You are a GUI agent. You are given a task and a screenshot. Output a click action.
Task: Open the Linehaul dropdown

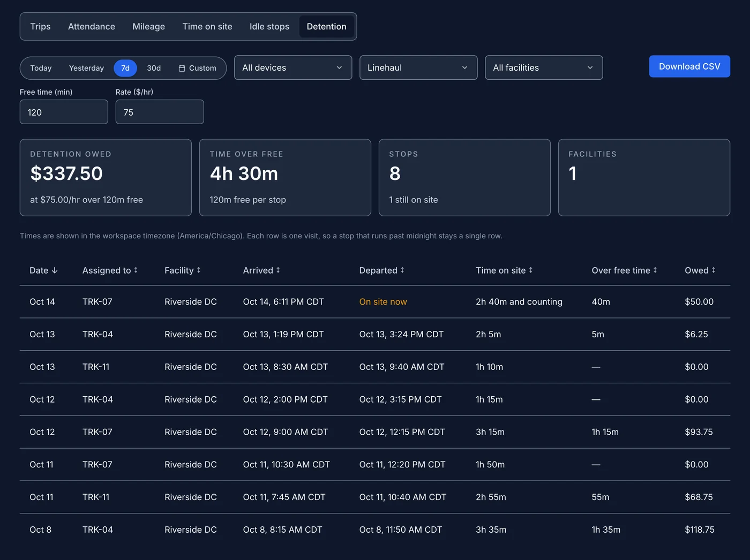[x=418, y=67]
